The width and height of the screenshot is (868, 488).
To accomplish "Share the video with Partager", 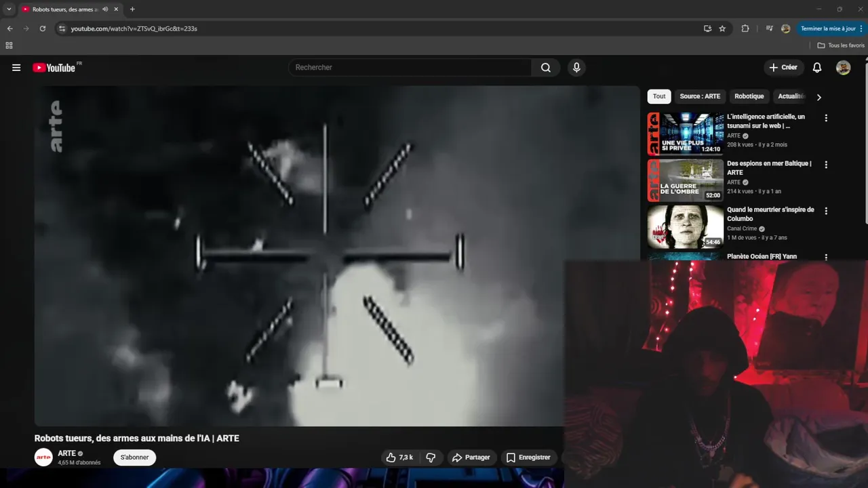I will pyautogui.click(x=471, y=457).
